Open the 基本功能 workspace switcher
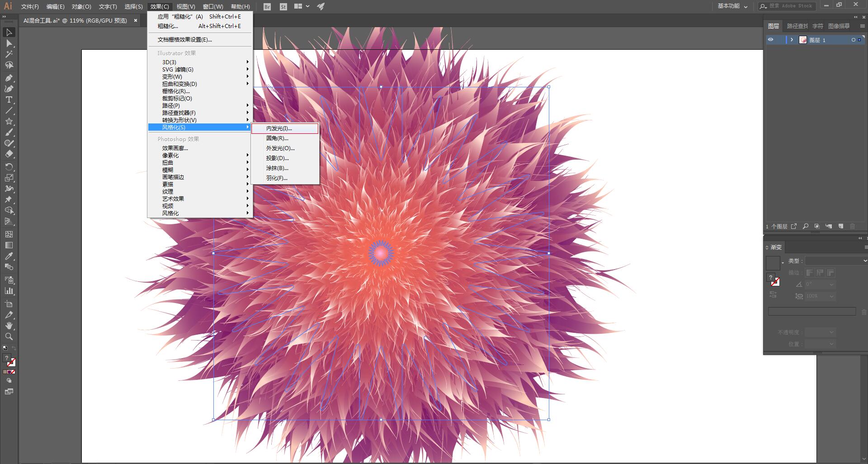The image size is (868, 464). (732, 6)
